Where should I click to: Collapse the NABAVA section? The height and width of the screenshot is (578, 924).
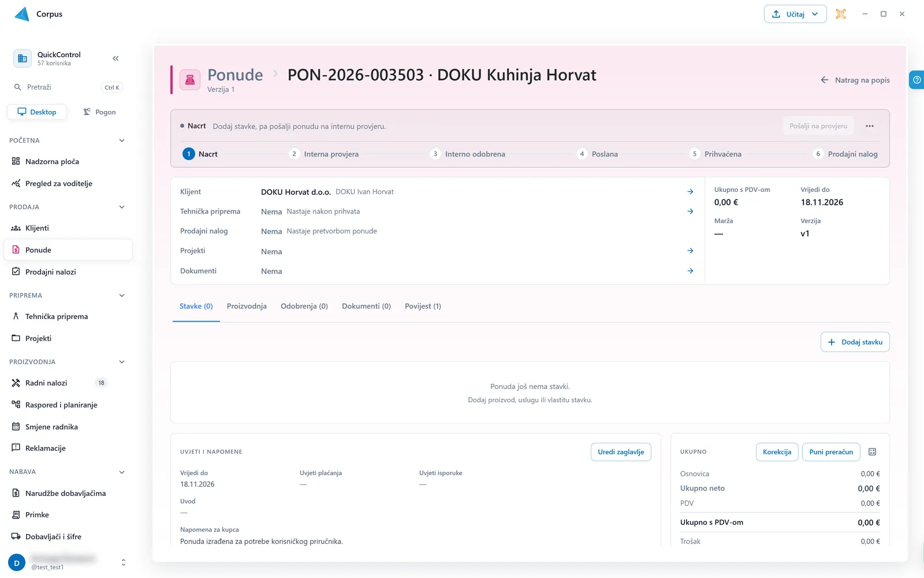(122, 472)
